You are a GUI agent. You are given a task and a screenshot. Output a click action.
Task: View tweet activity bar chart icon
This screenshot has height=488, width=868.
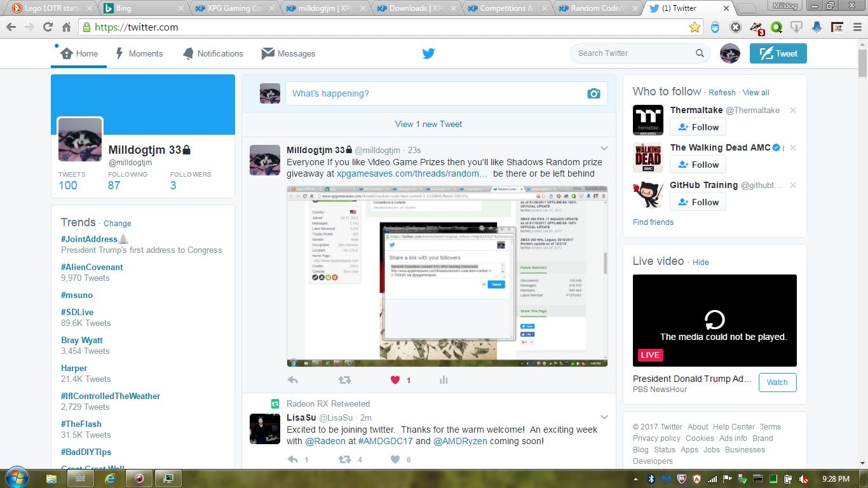[444, 380]
